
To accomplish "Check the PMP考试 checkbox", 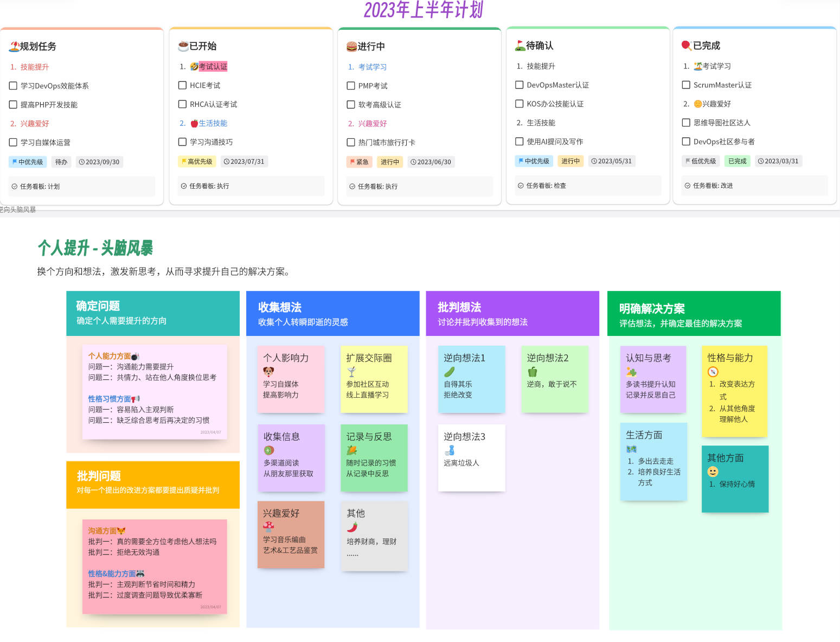I will (x=351, y=86).
